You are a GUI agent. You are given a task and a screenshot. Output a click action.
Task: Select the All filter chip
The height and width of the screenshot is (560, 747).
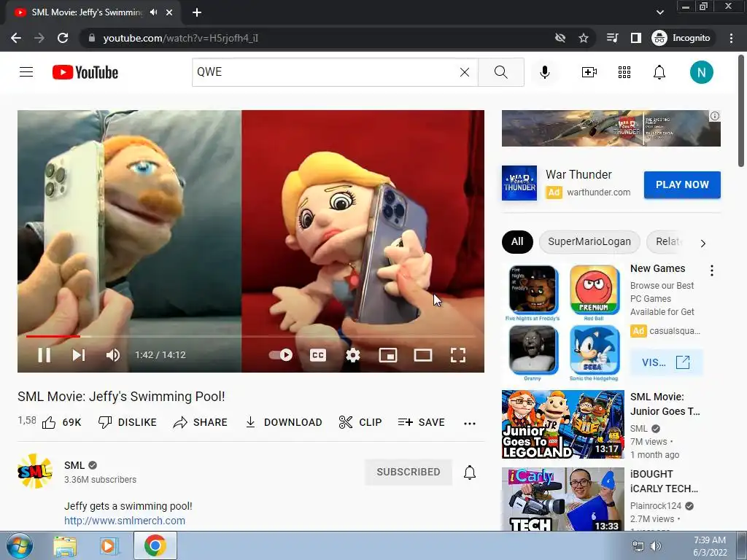[x=517, y=241]
